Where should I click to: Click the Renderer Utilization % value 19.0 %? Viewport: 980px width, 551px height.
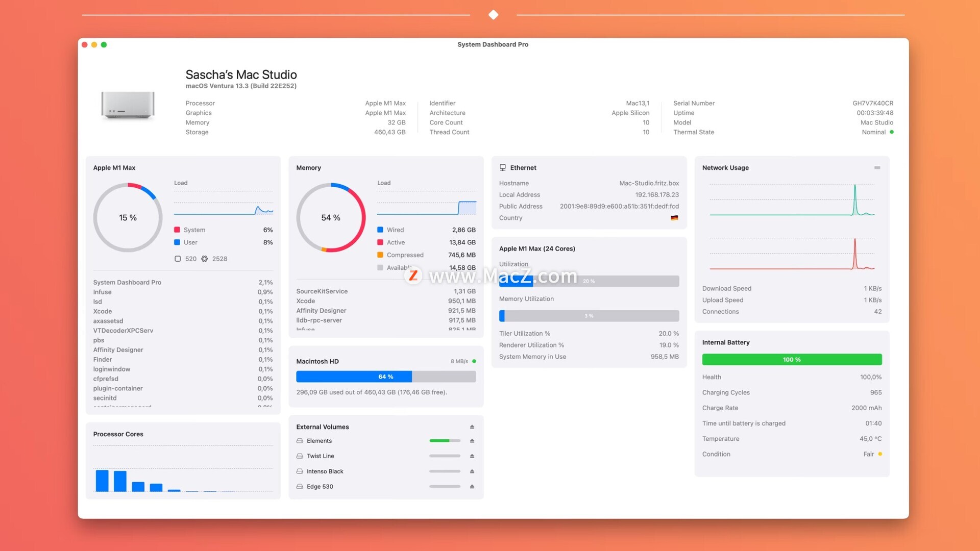point(669,345)
